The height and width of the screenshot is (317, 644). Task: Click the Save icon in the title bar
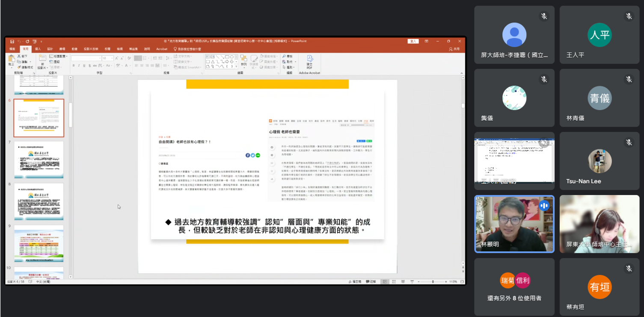[12, 41]
